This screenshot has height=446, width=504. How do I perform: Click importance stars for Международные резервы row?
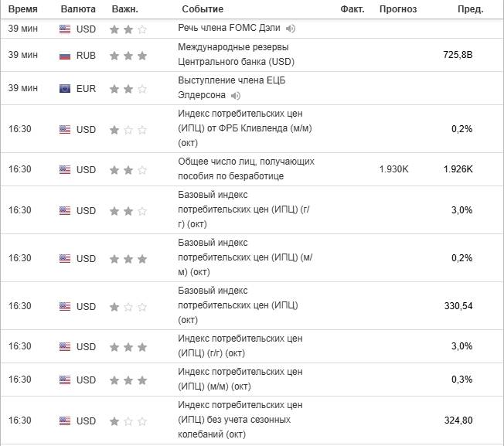click(x=128, y=56)
